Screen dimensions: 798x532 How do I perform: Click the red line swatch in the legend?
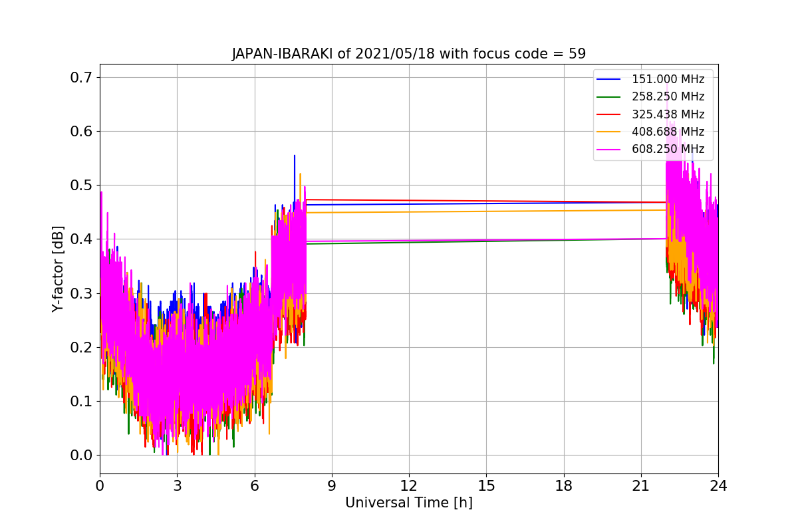point(610,114)
